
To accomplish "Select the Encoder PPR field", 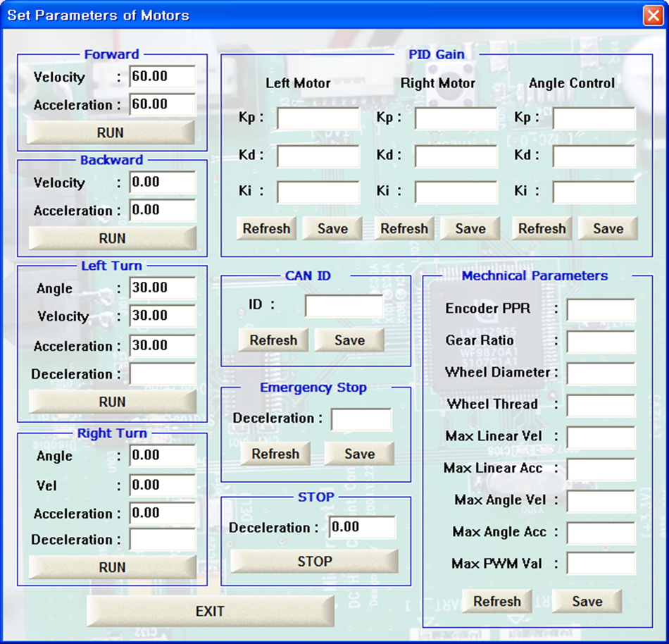I will coord(601,309).
